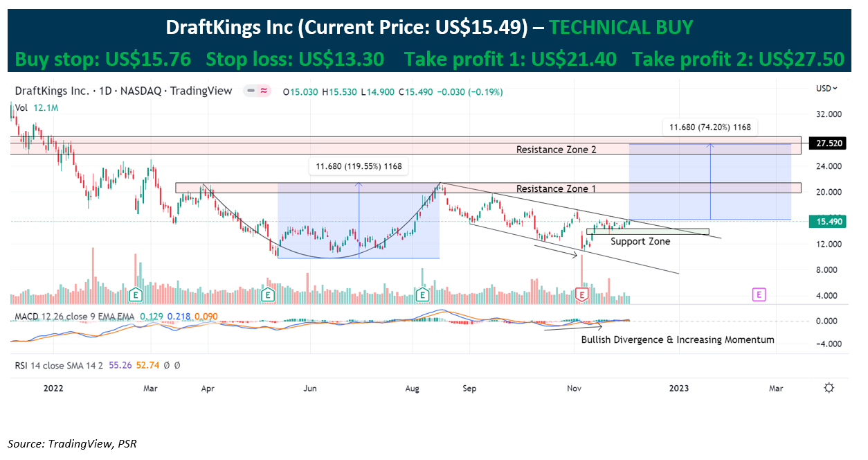Click the MACD histogram value 0.090
Viewport: 868px width, 460px height.
pyautogui.click(x=206, y=316)
